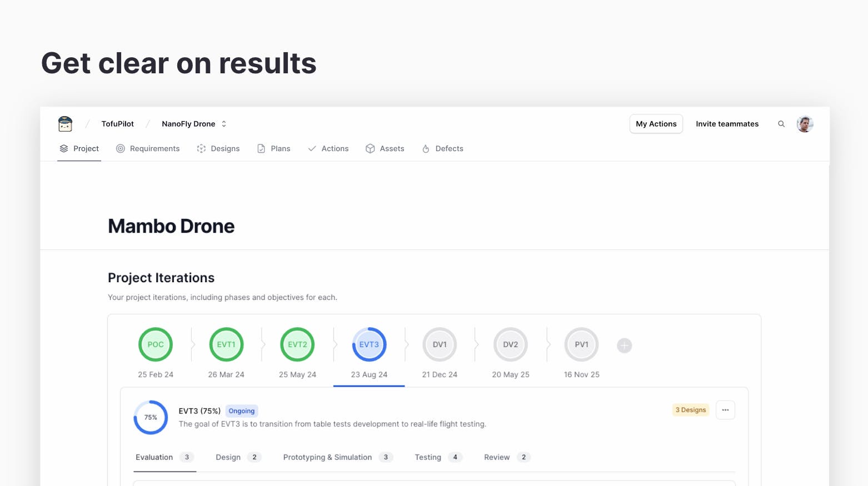Click the My Actions button
The image size is (868, 486).
click(x=656, y=124)
